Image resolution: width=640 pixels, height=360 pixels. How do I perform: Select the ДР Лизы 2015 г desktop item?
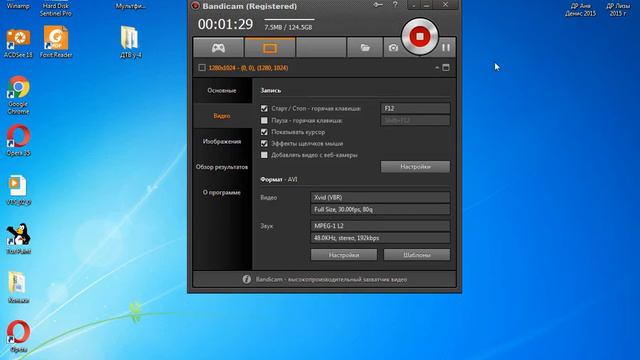(618, 9)
